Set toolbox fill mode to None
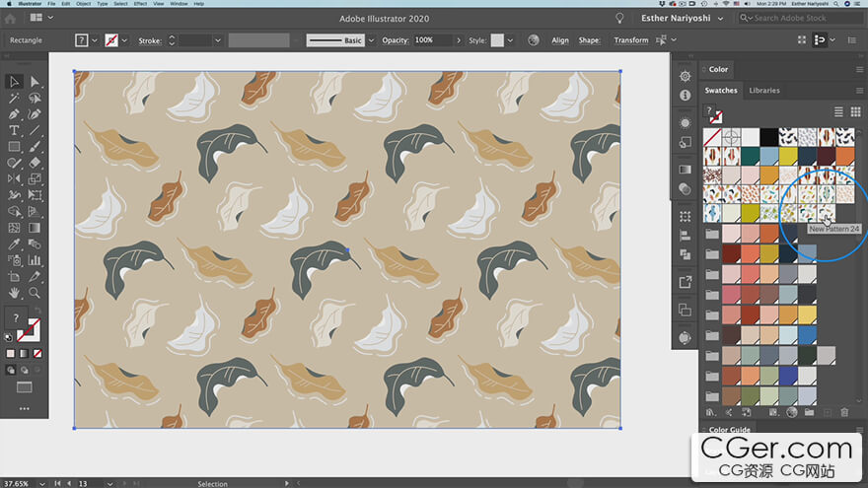Image resolution: width=868 pixels, height=488 pixels. pyautogui.click(x=37, y=354)
